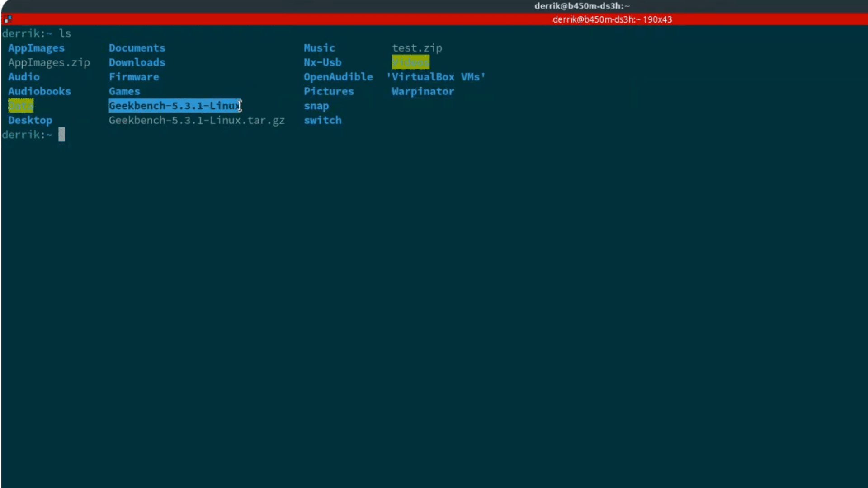Click the Terminator icon in the red title bar
868x488 pixels.
8,19
